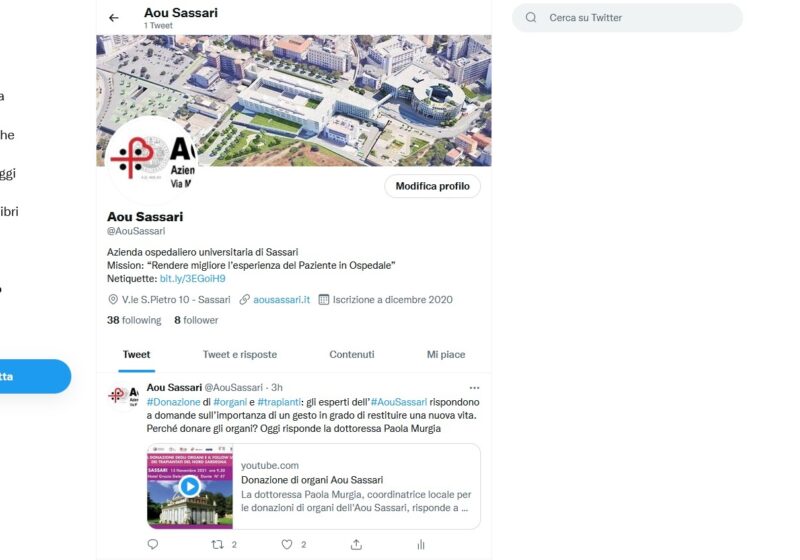Show the Mi piace tab
Viewport: 800px width, 560px height.
[446, 354]
